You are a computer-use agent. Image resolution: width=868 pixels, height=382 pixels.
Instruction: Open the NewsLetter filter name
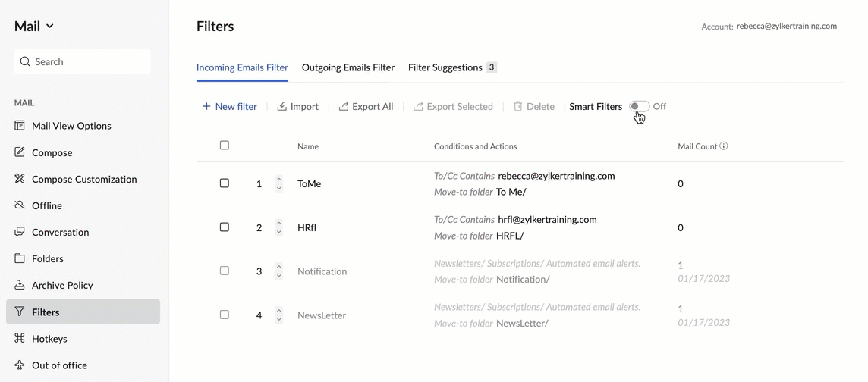322,315
